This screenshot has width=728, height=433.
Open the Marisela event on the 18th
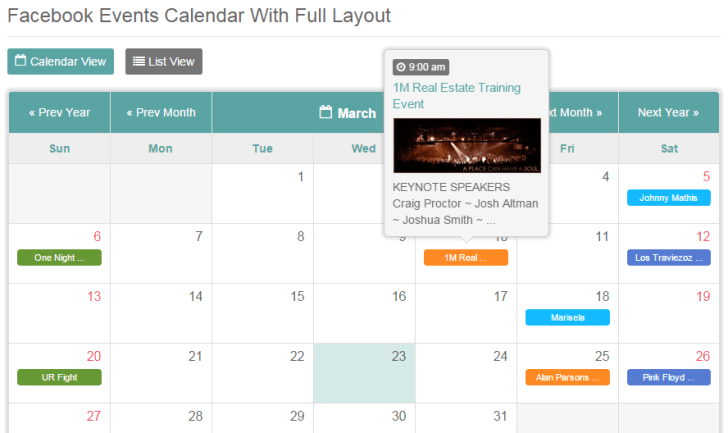[567, 317]
